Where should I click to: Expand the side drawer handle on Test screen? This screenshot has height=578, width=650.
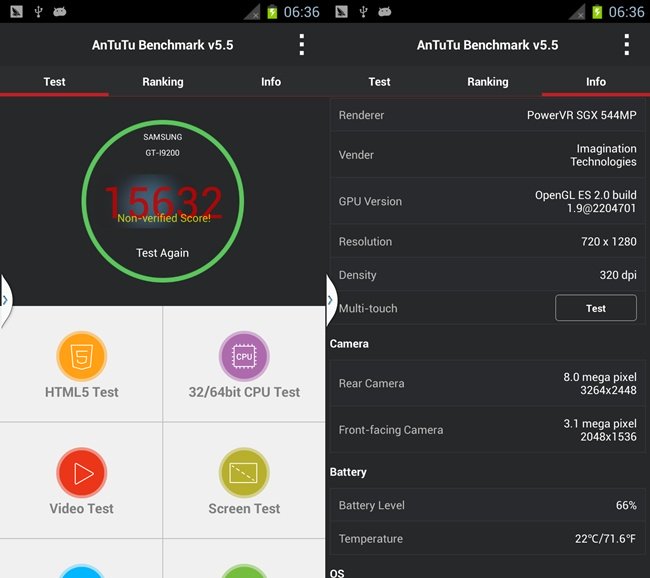coord(5,299)
